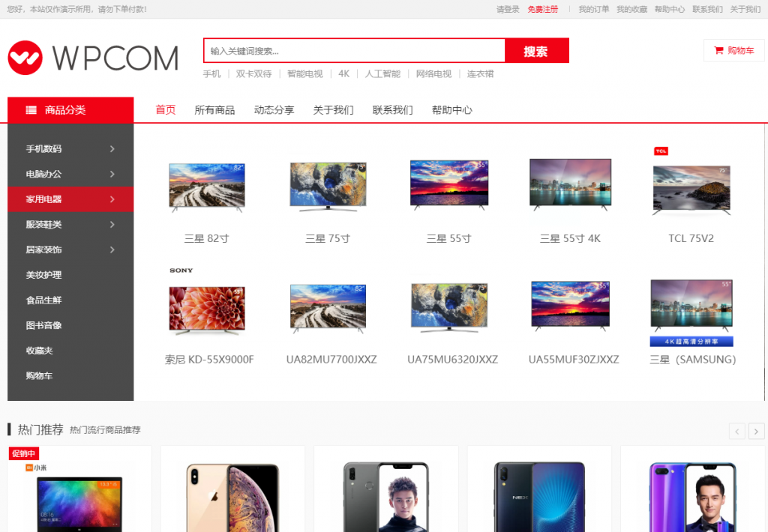Focus the keyword search input field
Screen dimensions: 768x532
tap(354, 51)
